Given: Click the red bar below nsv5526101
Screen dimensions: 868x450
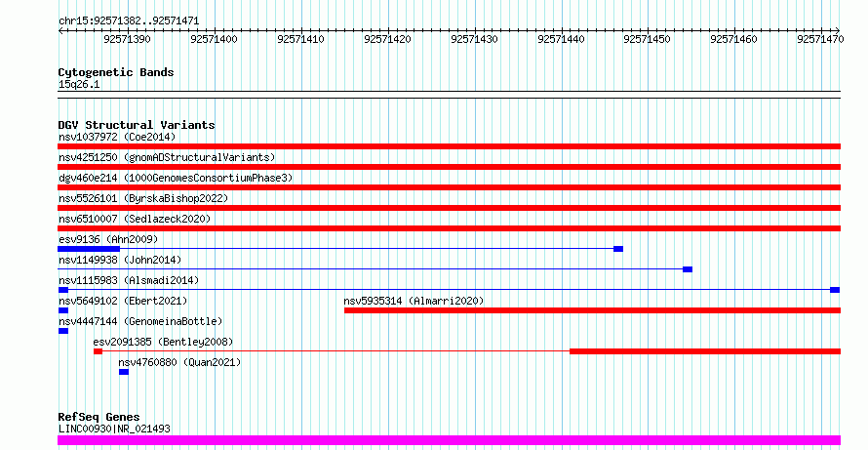Looking at the screenshot, I should click(449, 208).
